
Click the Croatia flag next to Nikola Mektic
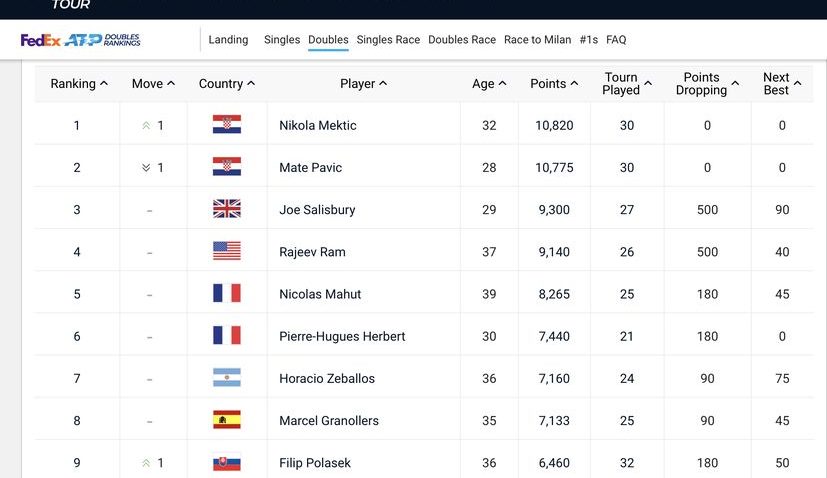(x=227, y=125)
